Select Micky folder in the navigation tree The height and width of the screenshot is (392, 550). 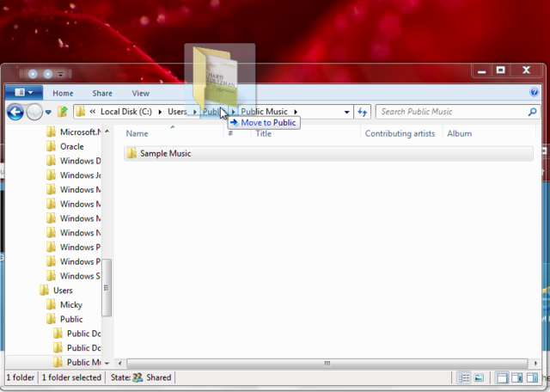(71, 305)
